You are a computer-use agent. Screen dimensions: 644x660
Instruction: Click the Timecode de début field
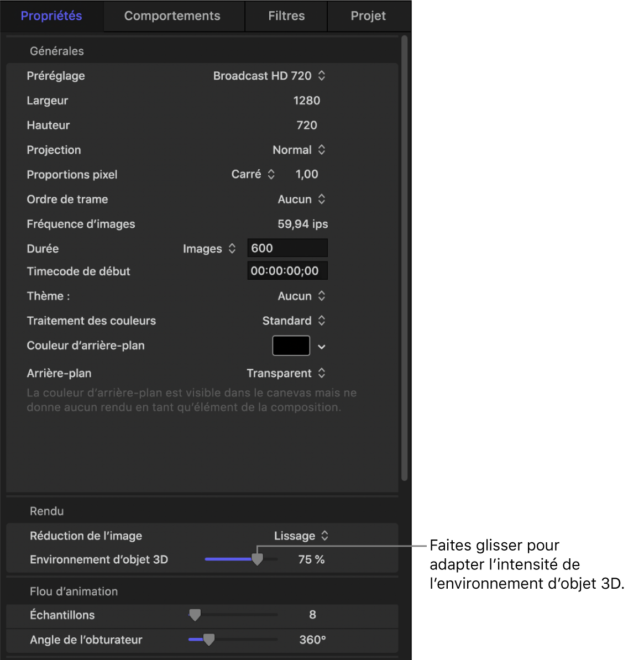pyautogui.click(x=287, y=271)
